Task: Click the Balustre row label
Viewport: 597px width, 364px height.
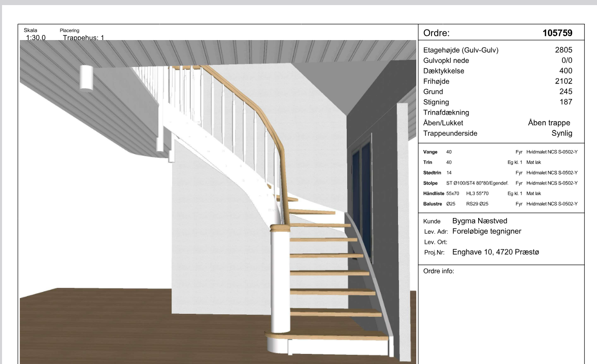Action: point(433,204)
